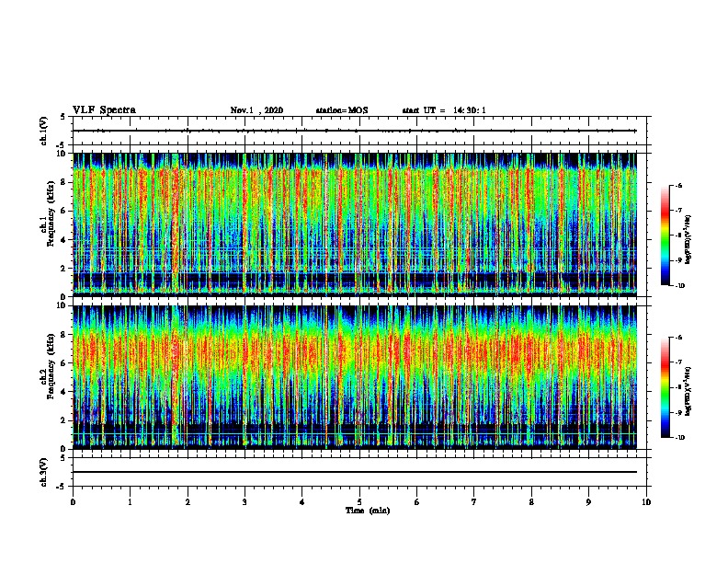Click the ch.3 flat voltage trace

pos(355,472)
